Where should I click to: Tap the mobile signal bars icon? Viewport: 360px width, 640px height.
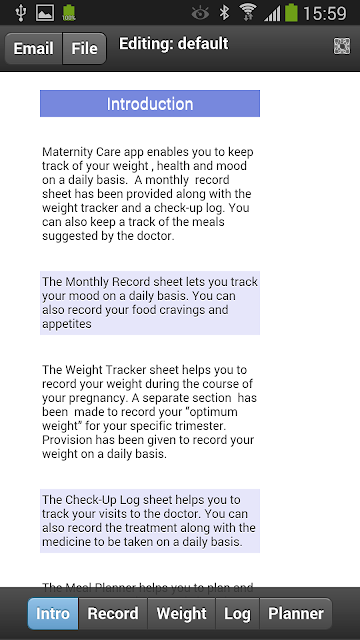point(272,13)
